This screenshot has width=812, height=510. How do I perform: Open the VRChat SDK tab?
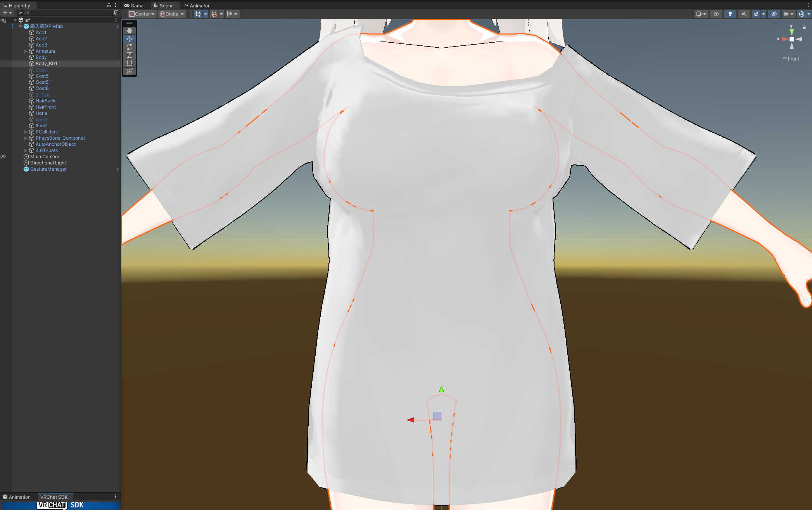click(x=54, y=497)
